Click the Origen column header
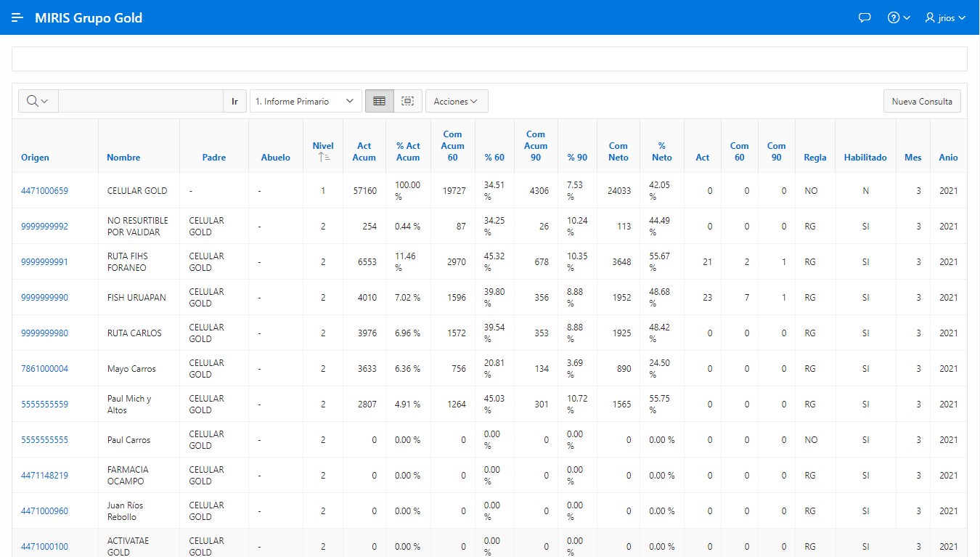This screenshot has width=980, height=557. (x=35, y=157)
